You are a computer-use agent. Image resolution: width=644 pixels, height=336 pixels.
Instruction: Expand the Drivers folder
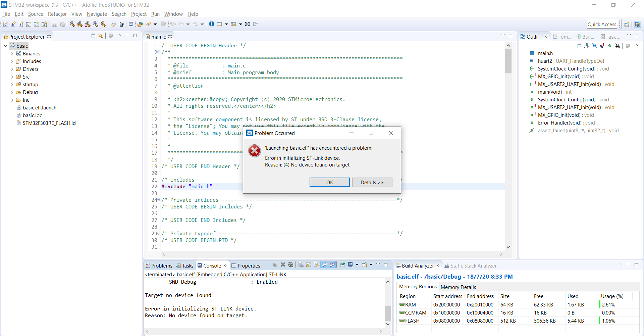12,69
